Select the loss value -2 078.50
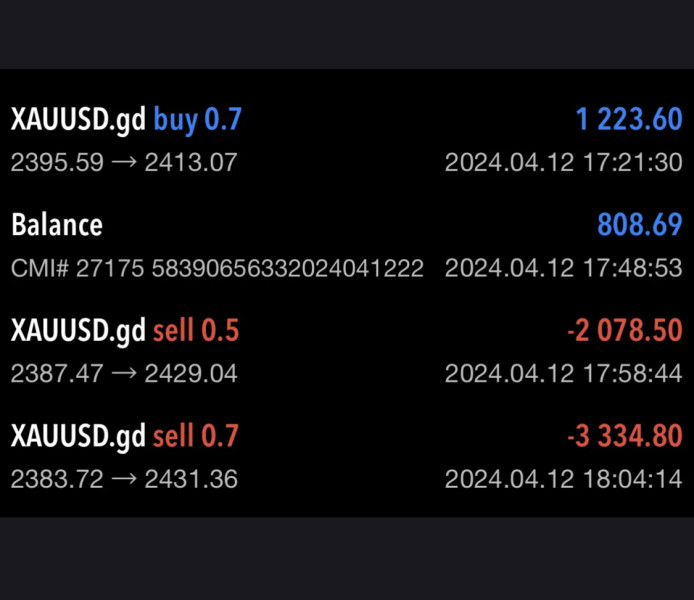Viewport: 694px width, 600px height. pyautogui.click(x=622, y=331)
